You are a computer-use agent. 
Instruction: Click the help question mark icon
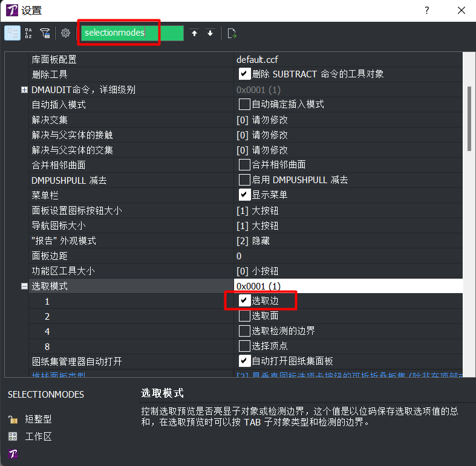(427, 10)
